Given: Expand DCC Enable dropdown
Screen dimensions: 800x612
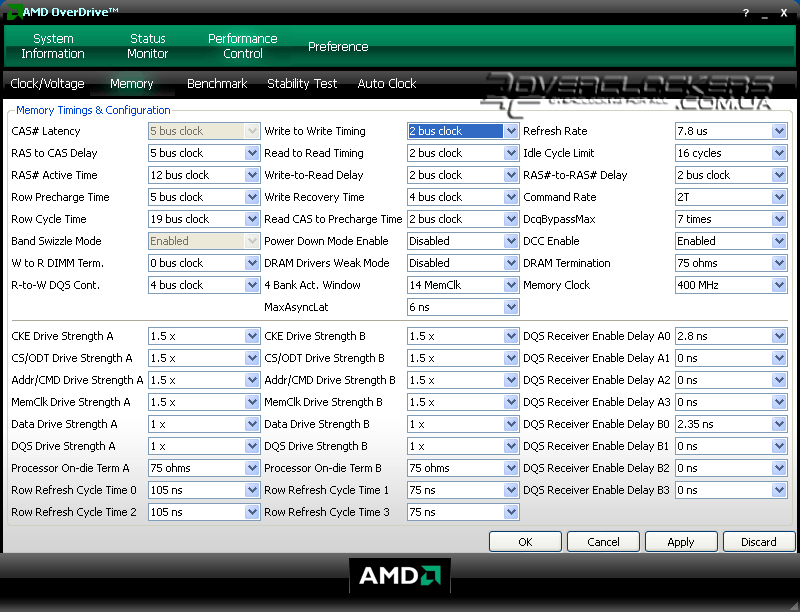Looking at the screenshot, I should 779,241.
